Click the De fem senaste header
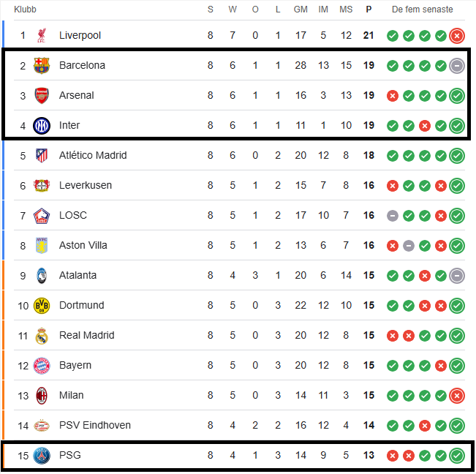This screenshot has width=476, height=474. point(423,10)
